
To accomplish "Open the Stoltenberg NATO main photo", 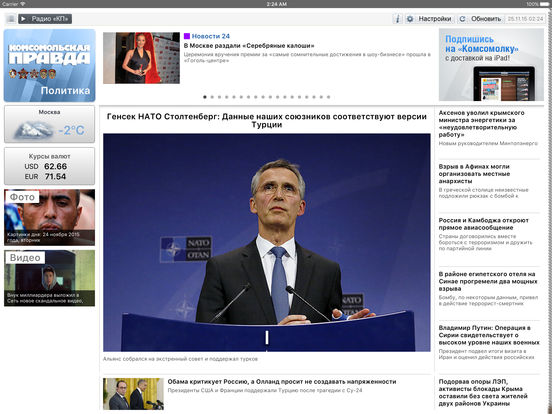I will click(266, 243).
